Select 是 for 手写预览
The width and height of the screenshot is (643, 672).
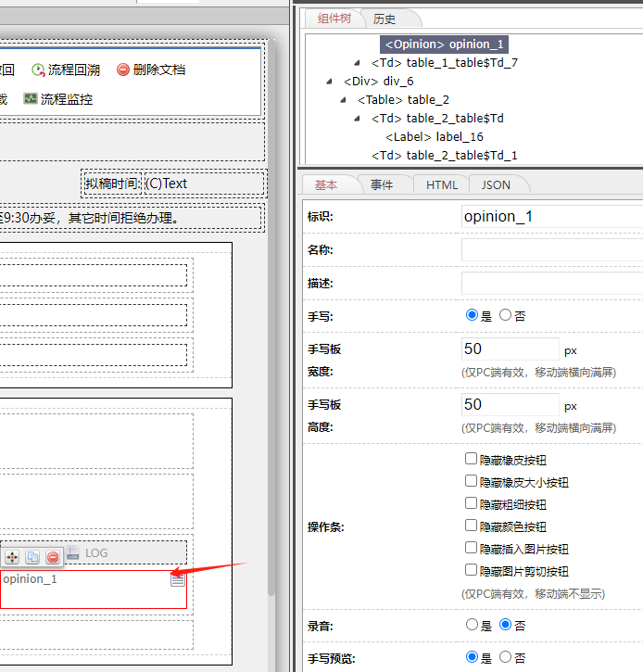coord(472,656)
